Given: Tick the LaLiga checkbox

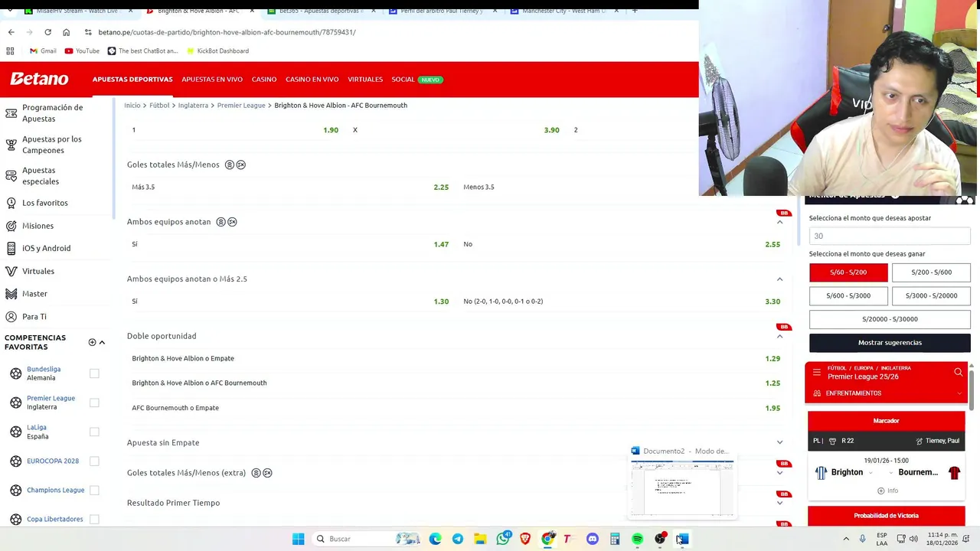Looking at the screenshot, I should coord(94,432).
